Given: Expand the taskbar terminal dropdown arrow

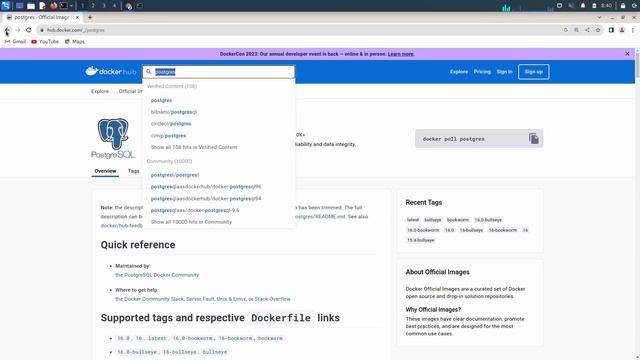Looking at the screenshot, I should pos(71,6).
